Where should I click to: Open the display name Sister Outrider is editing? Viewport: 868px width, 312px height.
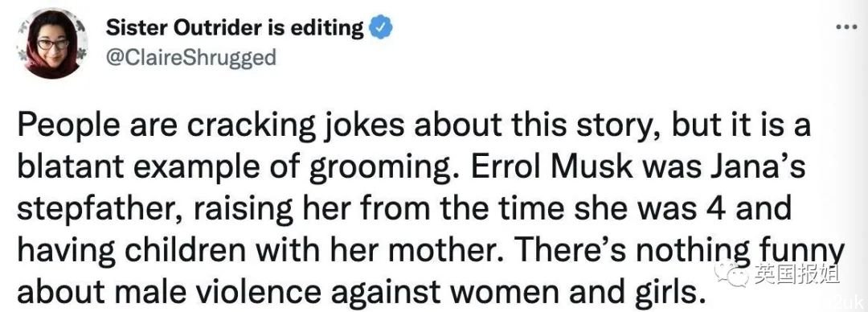pos(235,27)
